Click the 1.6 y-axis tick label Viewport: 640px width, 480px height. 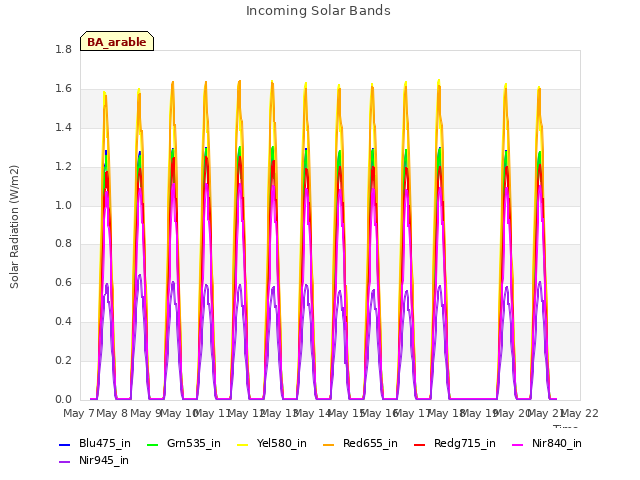[x=63, y=89]
